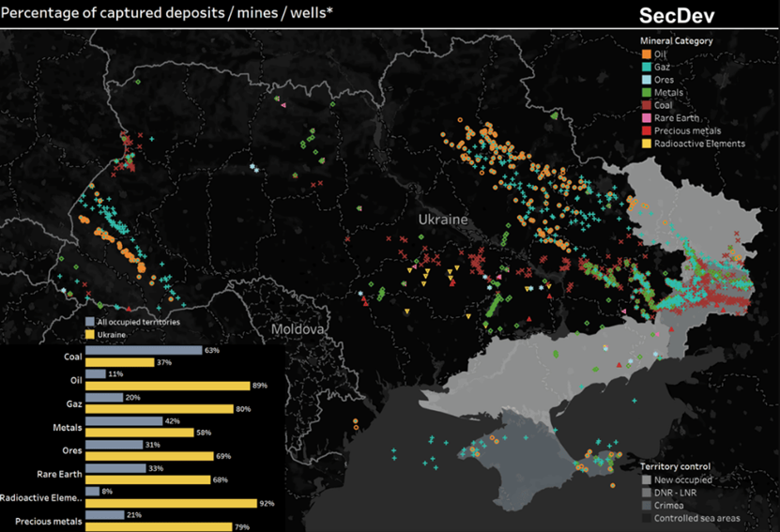Click the New occupied territory swatch
The height and width of the screenshot is (532, 780).
click(647, 479)
